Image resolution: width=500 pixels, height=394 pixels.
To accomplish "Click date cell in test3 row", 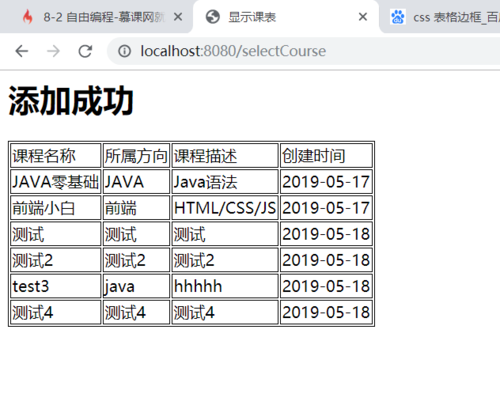I will click(x=326, y=286).
